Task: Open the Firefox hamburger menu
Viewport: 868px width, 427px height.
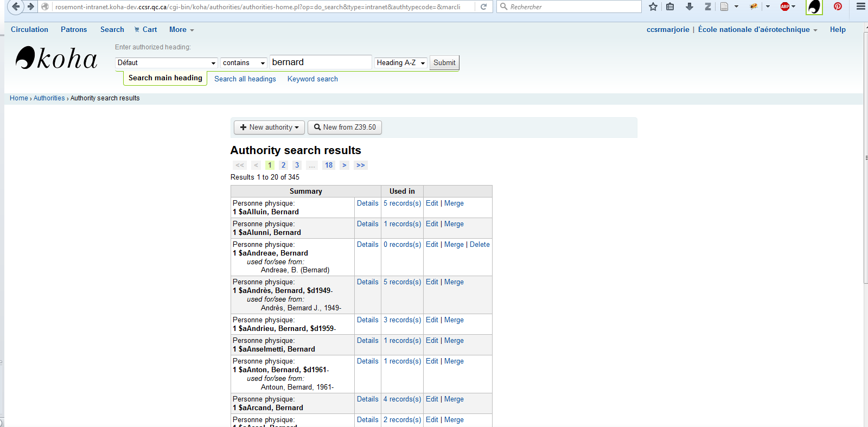Action: 860,7
